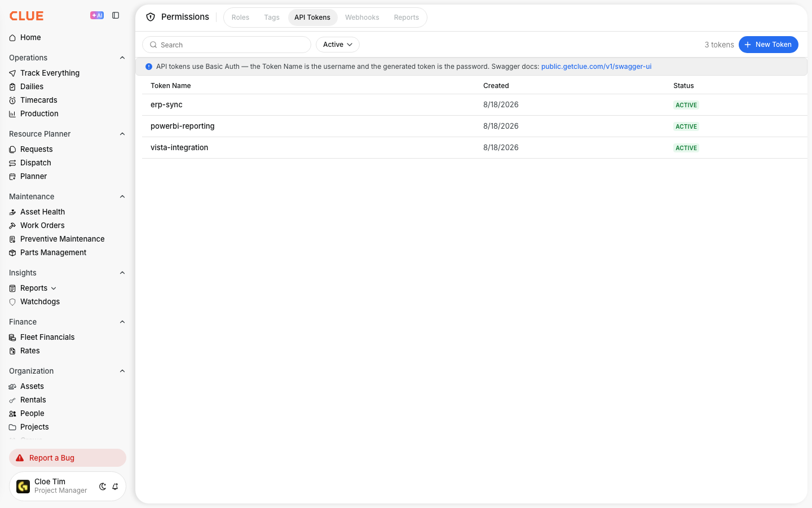Screen dimensions: 812x508
Task: Click the Production chart icon
Action: coord(12,114)
